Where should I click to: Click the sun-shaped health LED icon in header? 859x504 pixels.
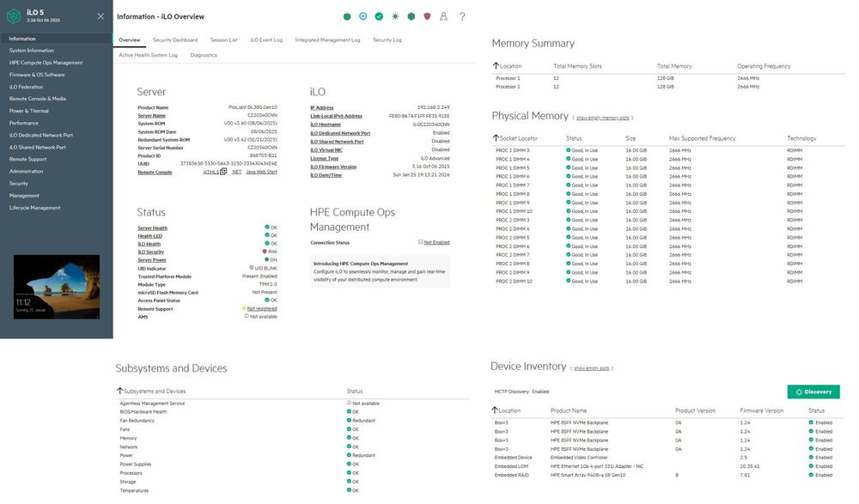tap(395, 16)
